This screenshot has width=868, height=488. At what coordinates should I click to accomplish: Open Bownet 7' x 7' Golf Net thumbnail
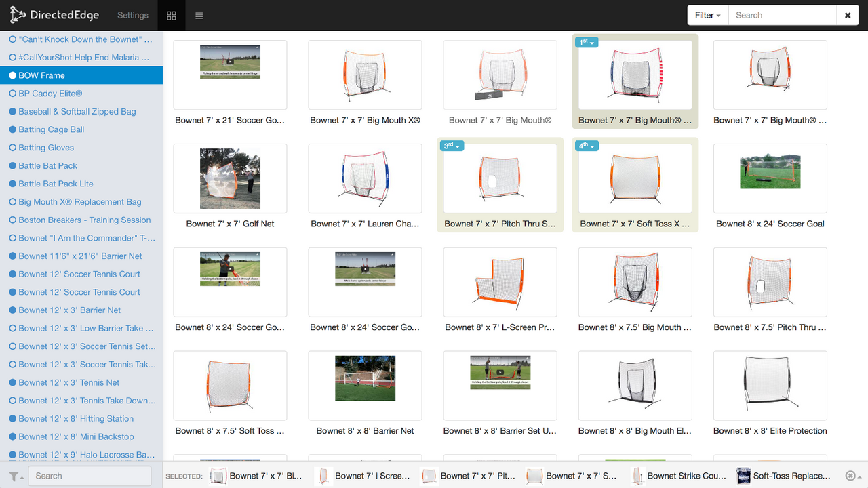tap(230, 178)
